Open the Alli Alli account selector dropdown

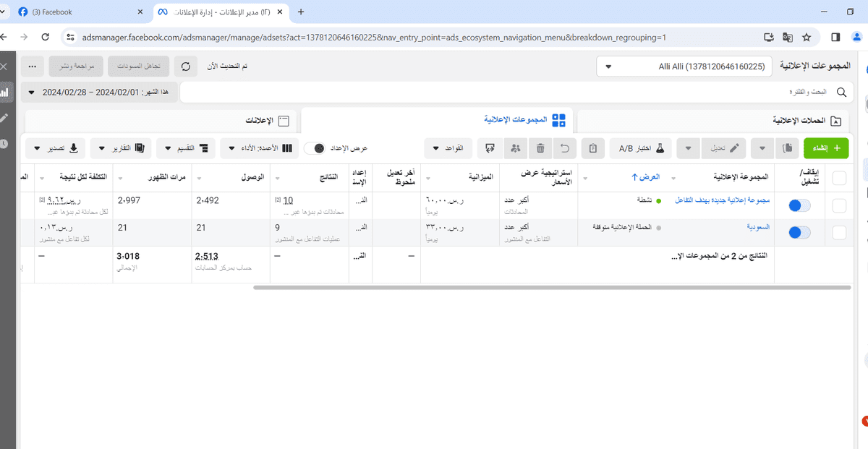click(684, 66)
